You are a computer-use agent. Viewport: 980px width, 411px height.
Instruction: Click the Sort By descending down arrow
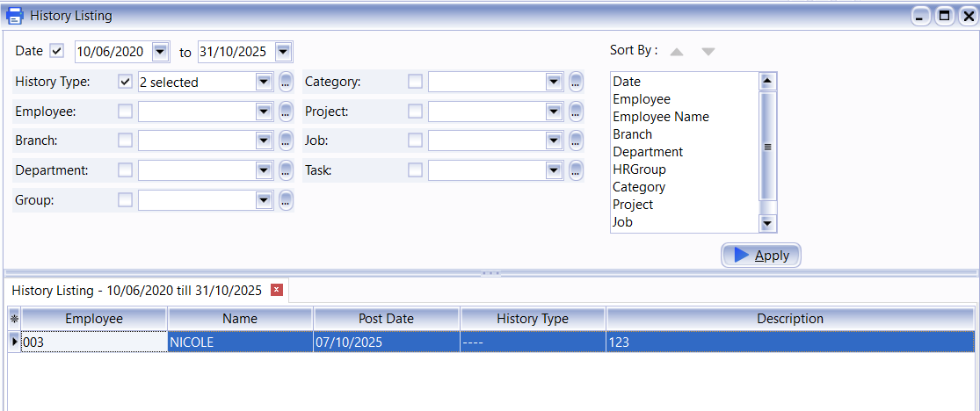point(708,52)
